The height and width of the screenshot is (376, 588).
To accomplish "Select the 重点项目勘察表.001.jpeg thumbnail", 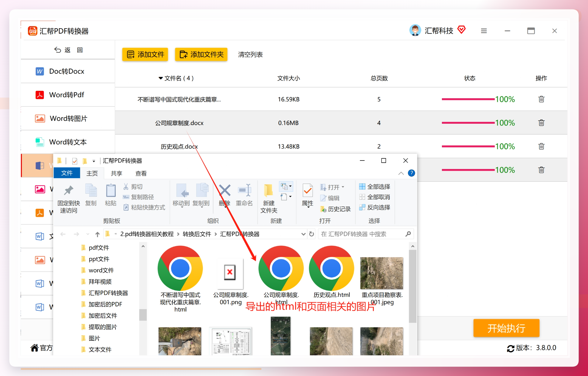I will (x=382, y=281).
